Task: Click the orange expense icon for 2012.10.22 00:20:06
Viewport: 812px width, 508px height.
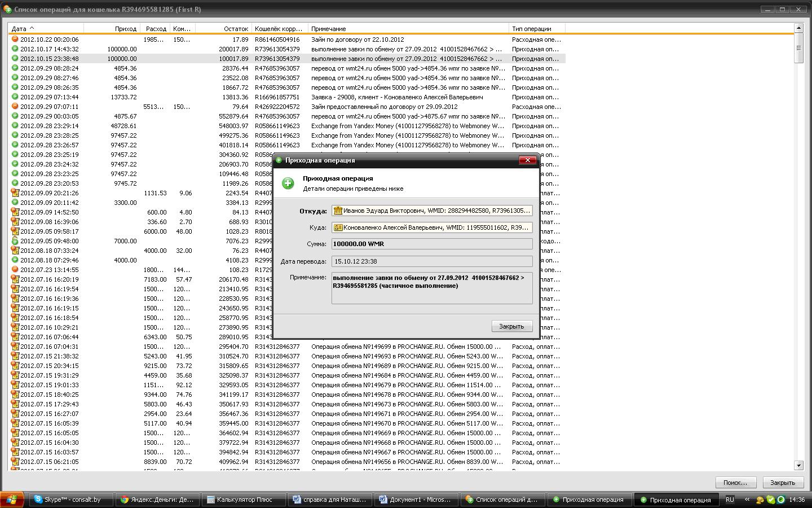Action: point(15,40)
